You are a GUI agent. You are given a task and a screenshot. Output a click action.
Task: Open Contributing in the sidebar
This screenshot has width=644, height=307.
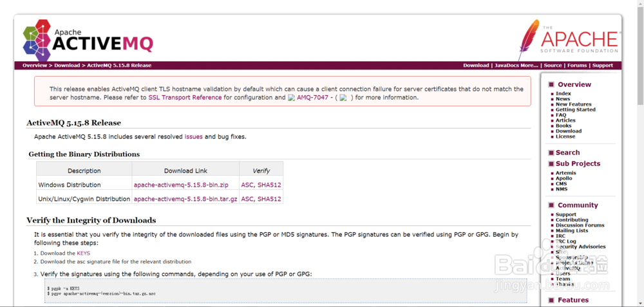(x=572, y=220)
